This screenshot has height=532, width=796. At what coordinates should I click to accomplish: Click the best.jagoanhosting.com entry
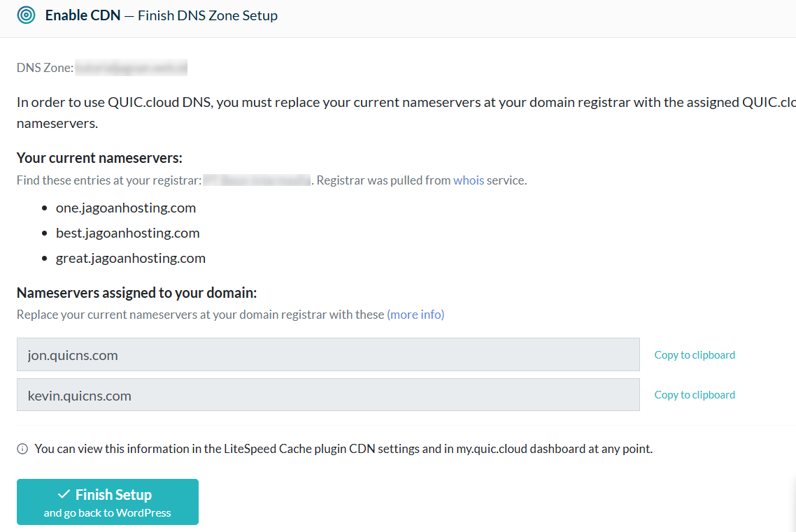coord(128,233)
